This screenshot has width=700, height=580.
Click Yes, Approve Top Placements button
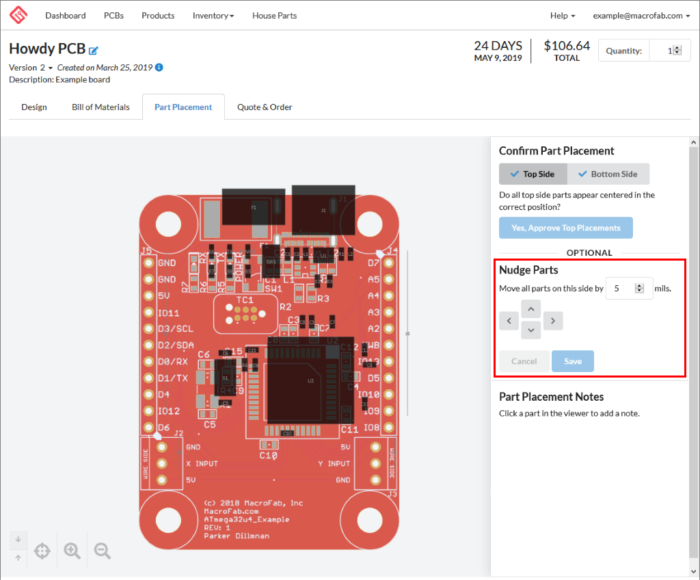coord(566,228)
